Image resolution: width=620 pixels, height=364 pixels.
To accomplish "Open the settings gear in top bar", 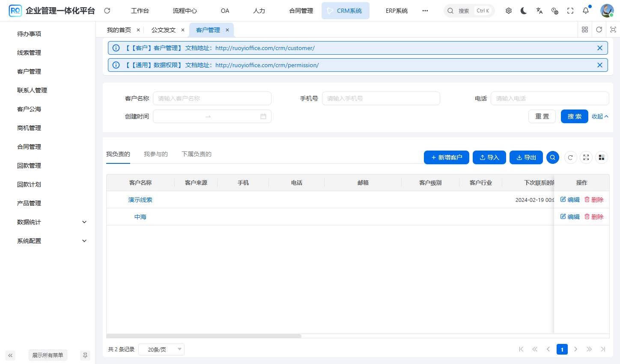I will (x=509, y=11).
